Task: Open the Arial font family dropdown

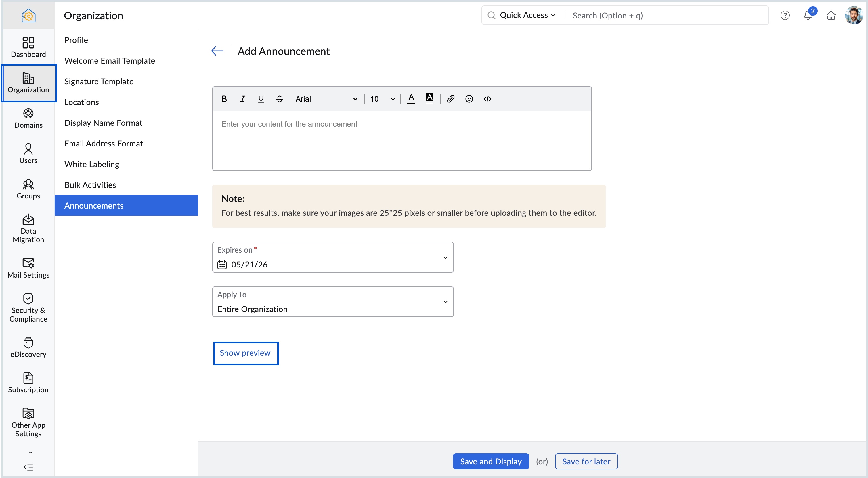Action: 326,99
